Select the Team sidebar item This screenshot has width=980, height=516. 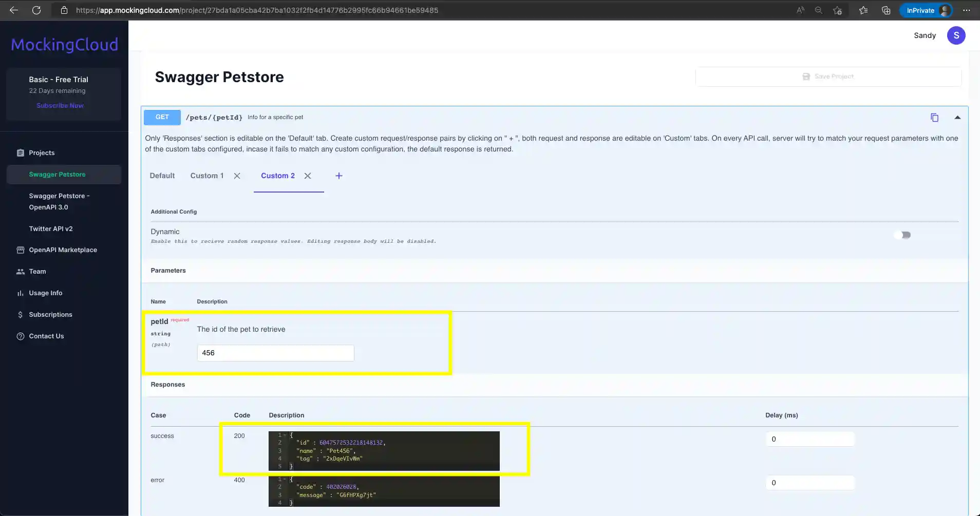(37, 271)
